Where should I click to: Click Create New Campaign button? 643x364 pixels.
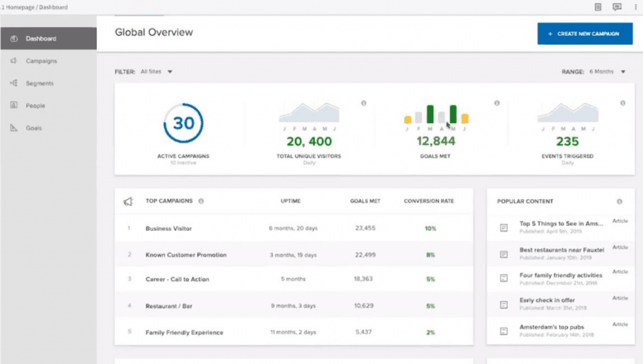(x=585, y=34)
